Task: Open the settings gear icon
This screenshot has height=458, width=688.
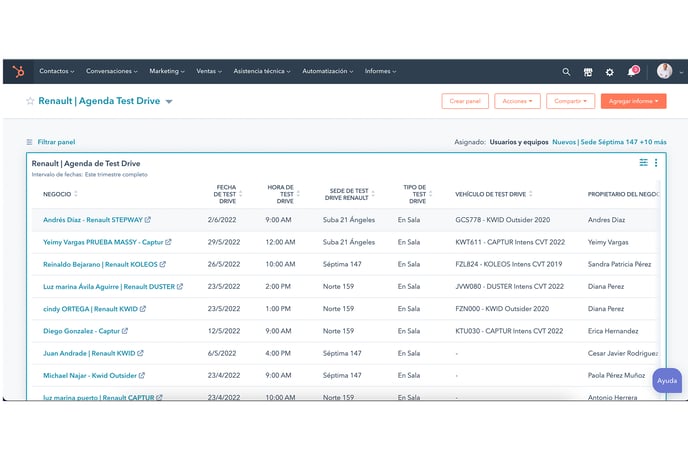Action: [609, 72]
